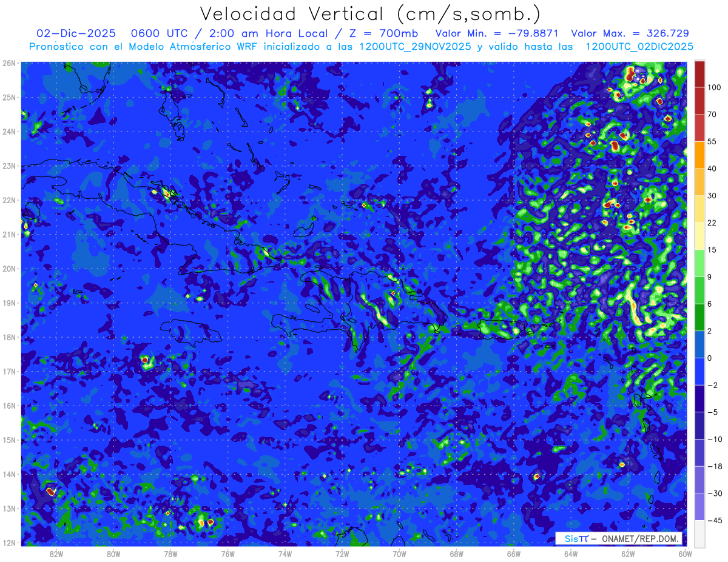The image size is (728, 562).
Task: Click the '19N' latitude label
Action: (9, 303)
